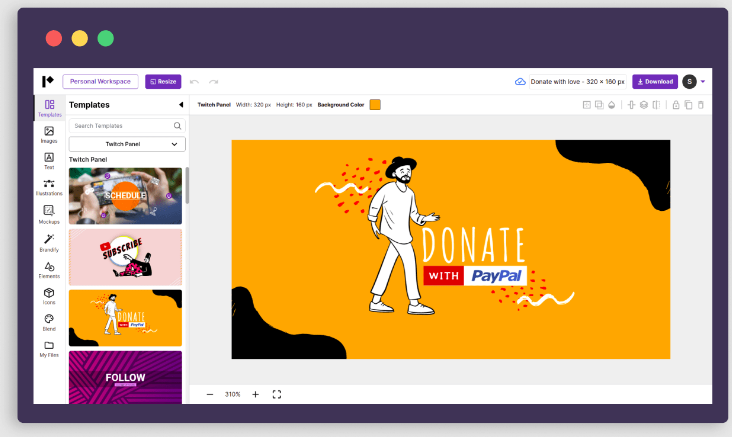Redo the last action
This screenshot has height=437, width=732.
pyautogui.click(x=213, y=82)
